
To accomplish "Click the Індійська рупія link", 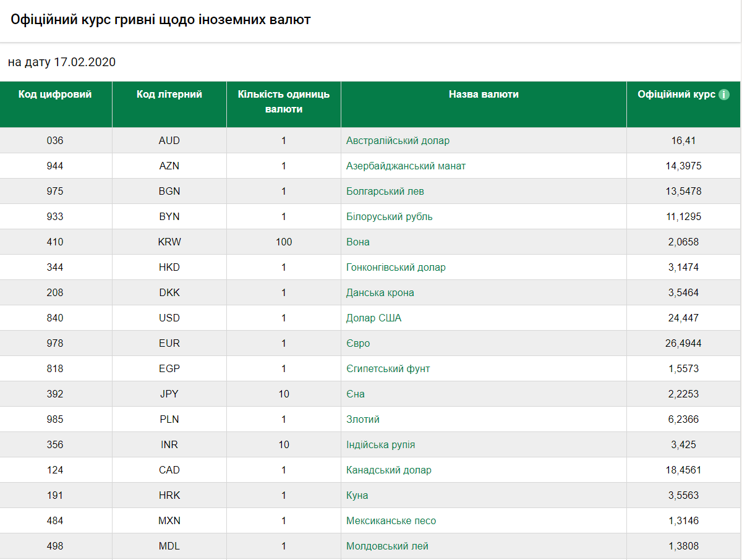I will pyautogui.click(x=380, y=444).
